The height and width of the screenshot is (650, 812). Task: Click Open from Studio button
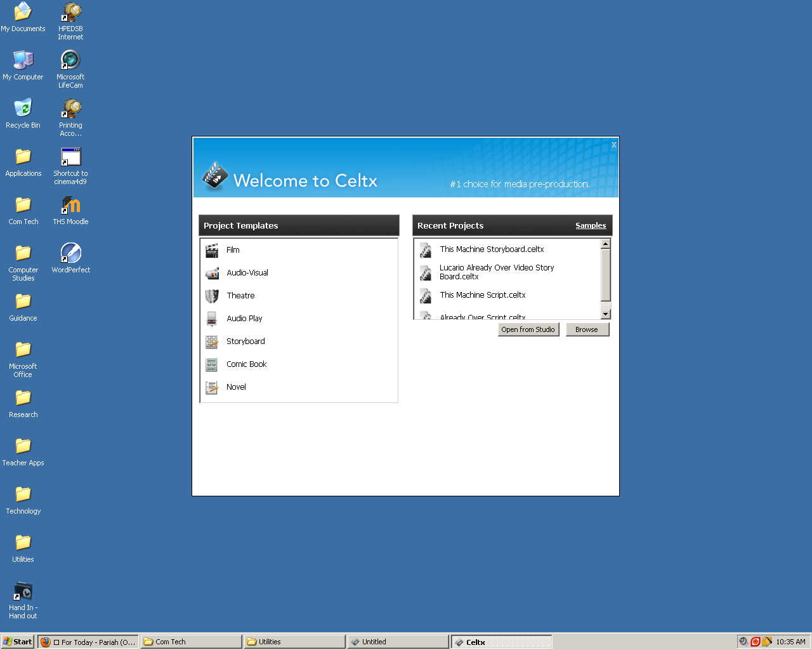pyautogui.click(x=528, y=329)
